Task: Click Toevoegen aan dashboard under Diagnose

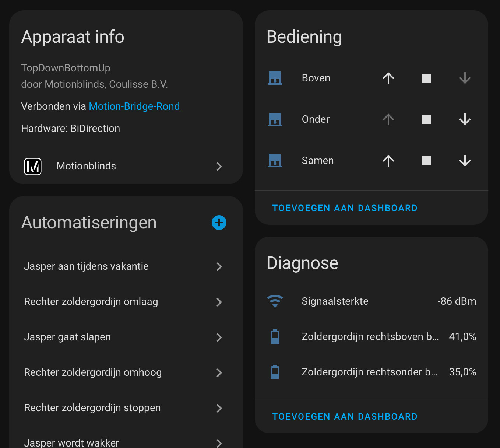Action: [x=345, y=417]
